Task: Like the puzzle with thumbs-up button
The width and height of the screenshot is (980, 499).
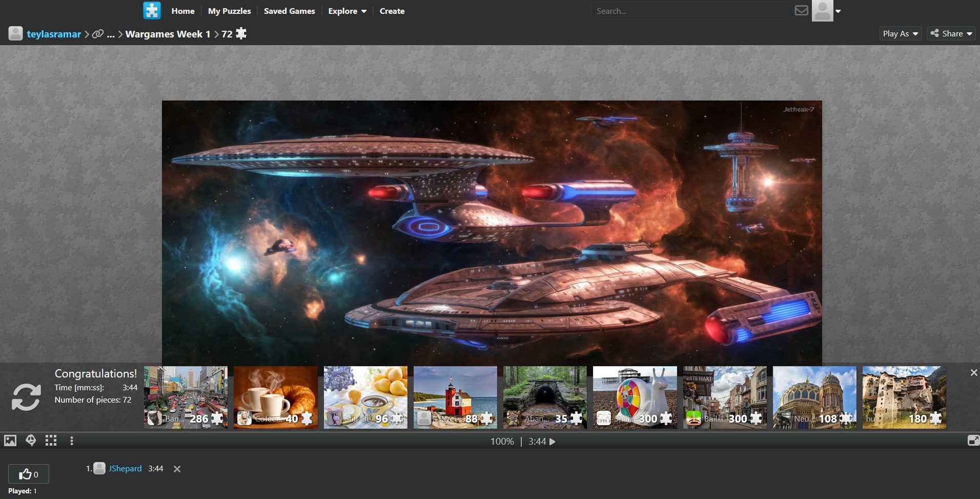Action: click(29, 474)
